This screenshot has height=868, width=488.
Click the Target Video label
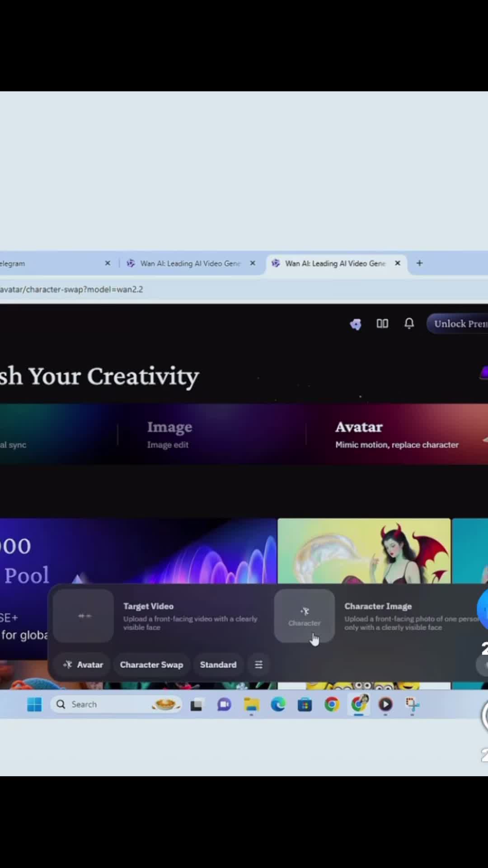coord(148,606)
